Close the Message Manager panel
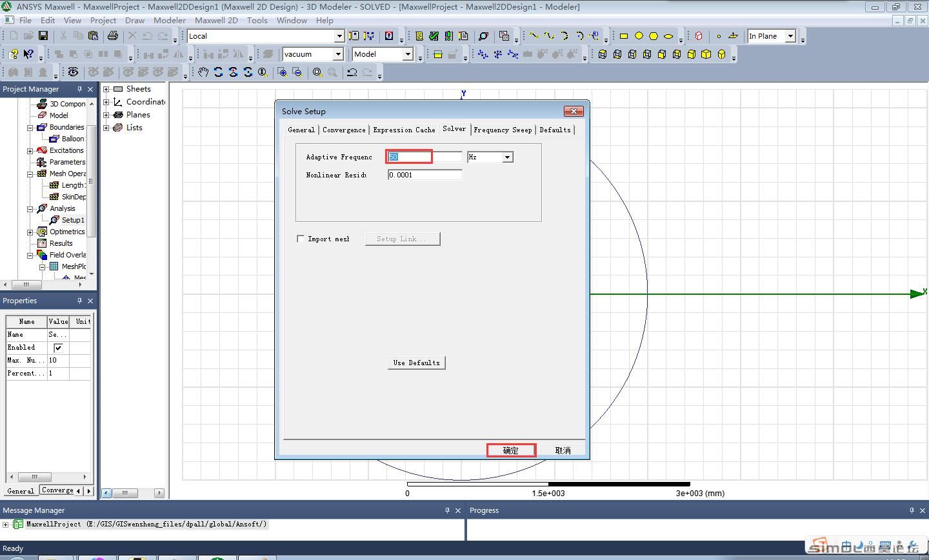Image resolution: width=929 pixels, height=560 pixels. tap(458, 510)
